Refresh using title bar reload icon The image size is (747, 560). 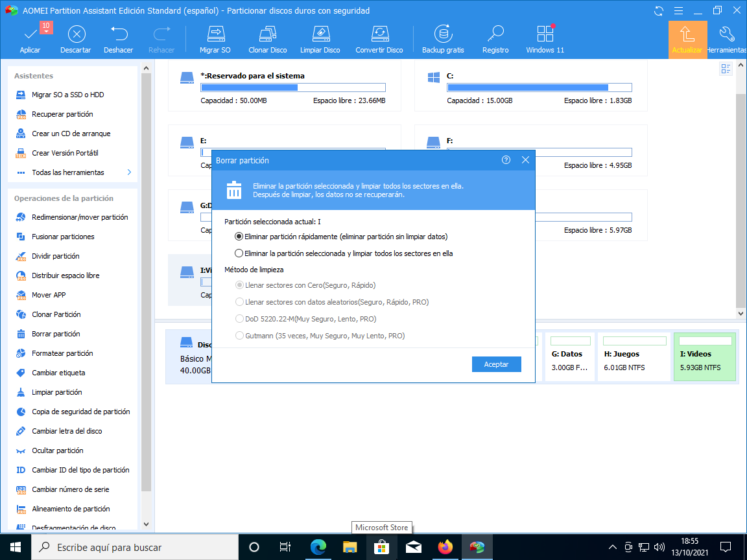tap(659, 10)
